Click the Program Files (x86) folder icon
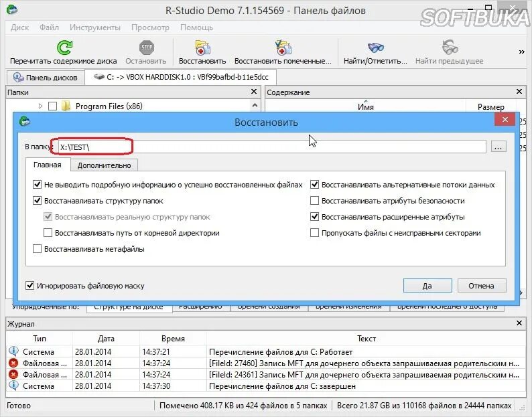532x417 pixels. click(x=66, y=106)
